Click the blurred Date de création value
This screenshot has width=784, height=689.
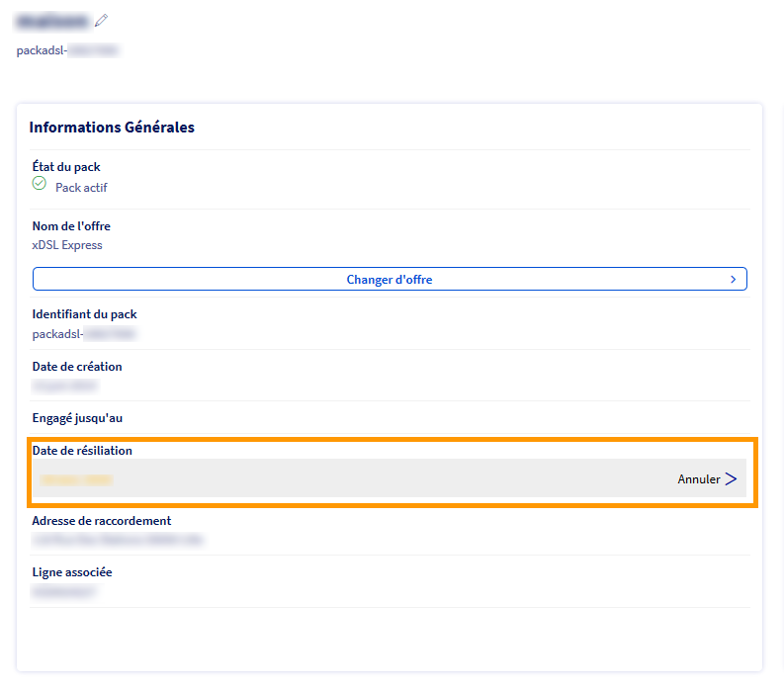pos(64,387)
